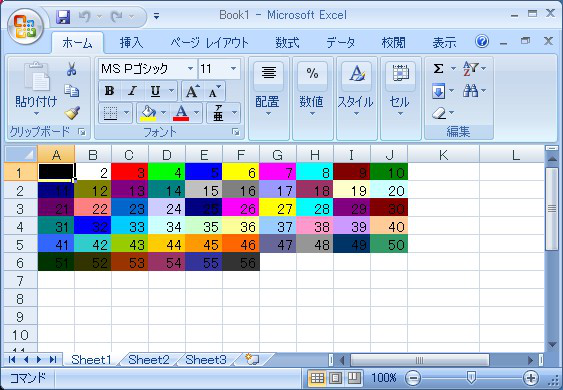The width and height of the screenshot is (563, 390).
Task: Toggle Underline formatting
Action: (x=155, y=91)
